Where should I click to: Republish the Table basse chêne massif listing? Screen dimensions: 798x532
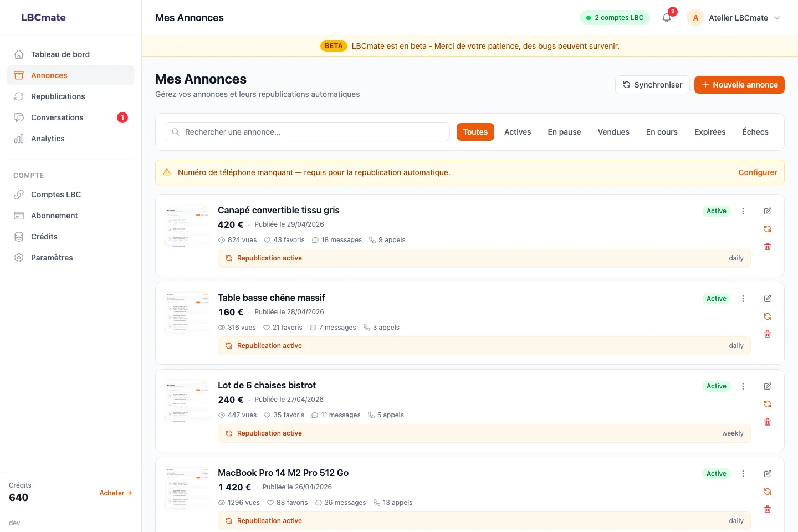[x=768, y=316]
